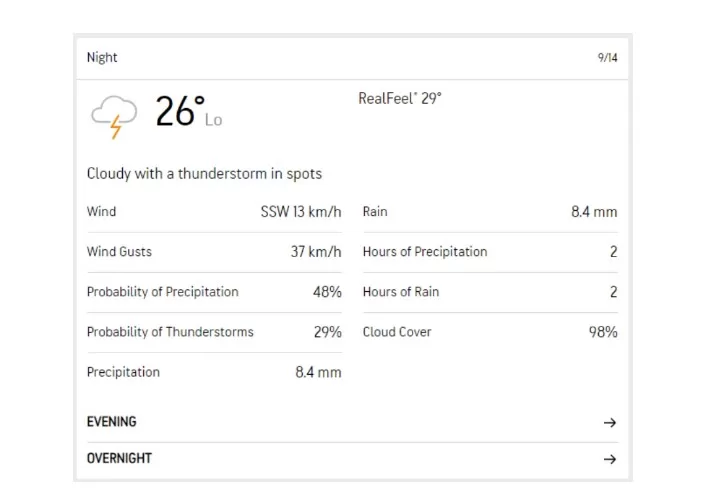Select the Precipitation row label
Screen dimensions: 706x497
123,372
